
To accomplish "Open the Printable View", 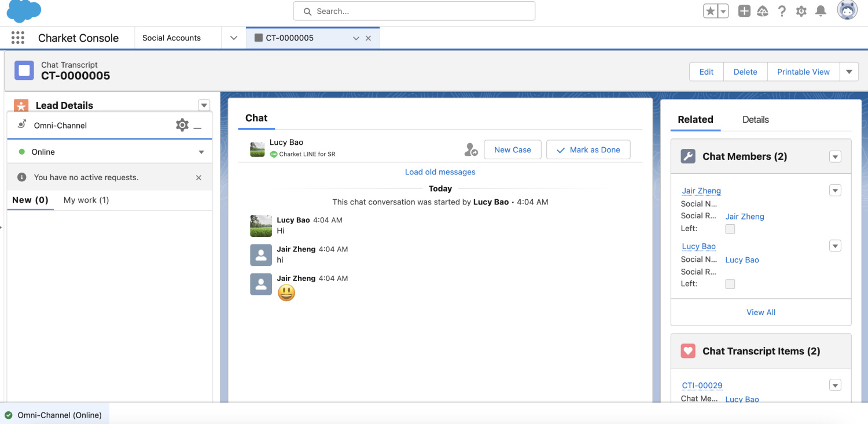I will (x=803, y=72).
